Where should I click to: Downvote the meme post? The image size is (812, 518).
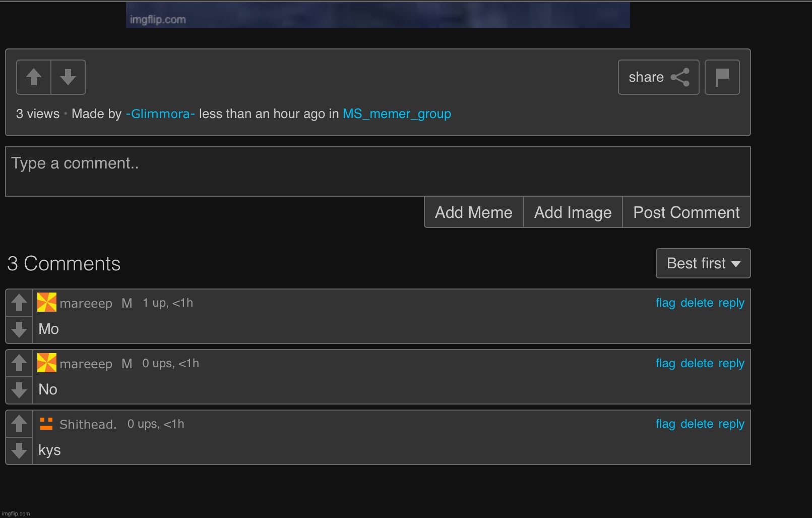[68, 77]
